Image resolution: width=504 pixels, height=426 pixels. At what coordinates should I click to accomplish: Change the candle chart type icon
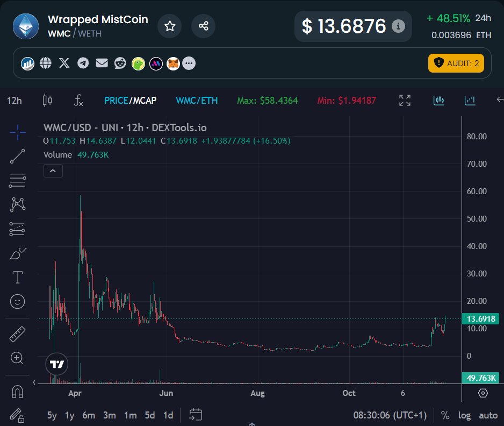[47, 101]
